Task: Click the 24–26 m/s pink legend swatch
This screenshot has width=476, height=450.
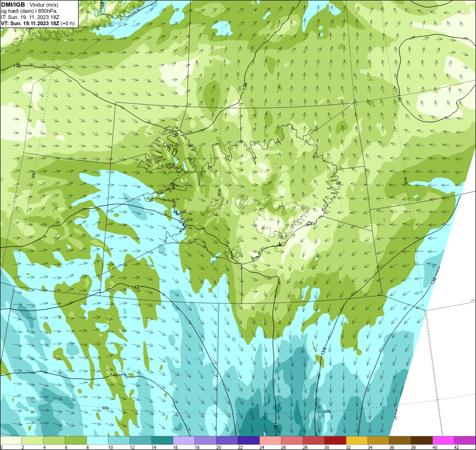Action: (270, 440)
